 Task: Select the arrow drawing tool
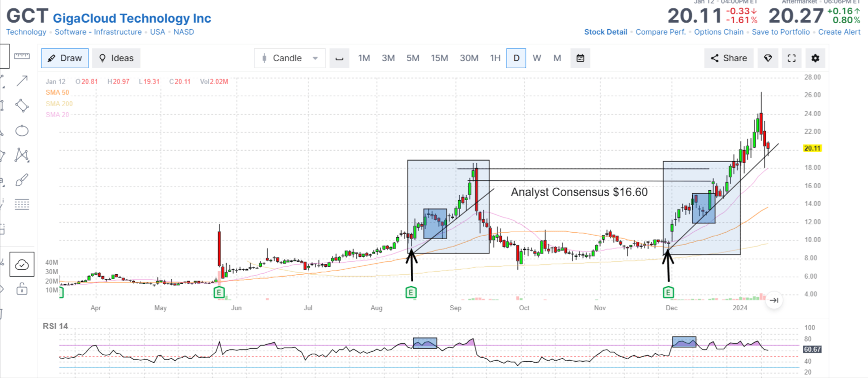pos(22,81)
